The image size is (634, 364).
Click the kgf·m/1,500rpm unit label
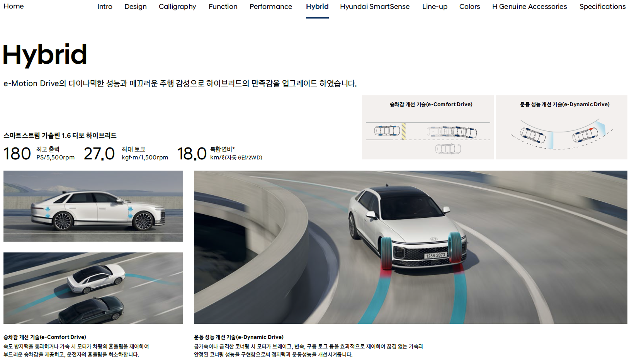pos(145,157)
